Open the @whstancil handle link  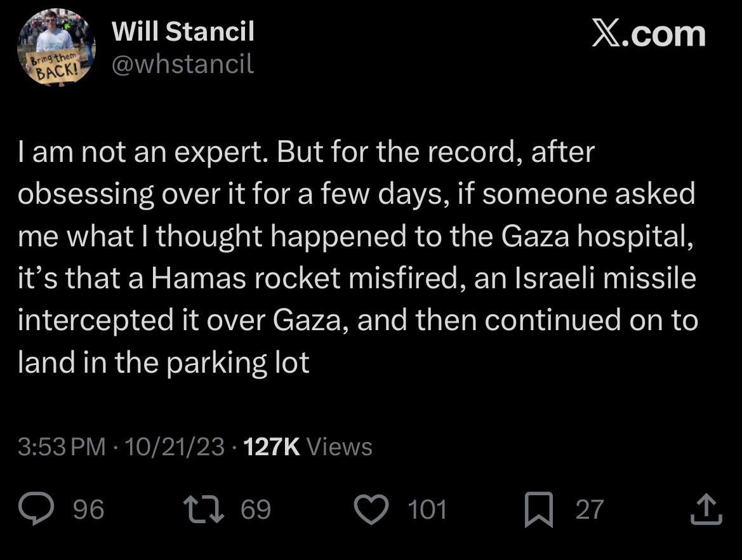coord(183,63)
